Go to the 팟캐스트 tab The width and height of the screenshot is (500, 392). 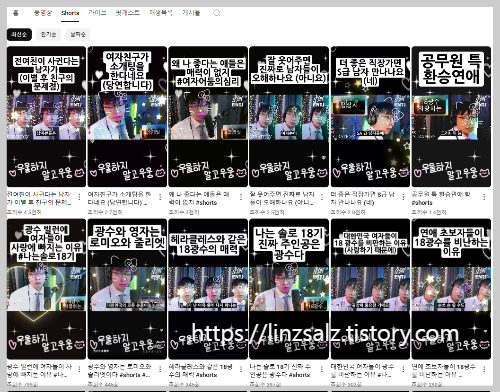tap(127, 13)
